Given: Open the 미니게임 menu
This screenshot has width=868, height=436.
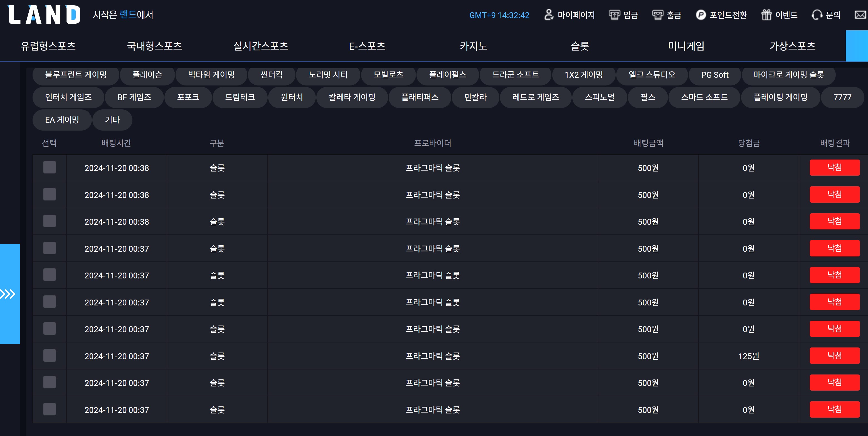Looking at the screenshot, I should (x=686, y=46).
